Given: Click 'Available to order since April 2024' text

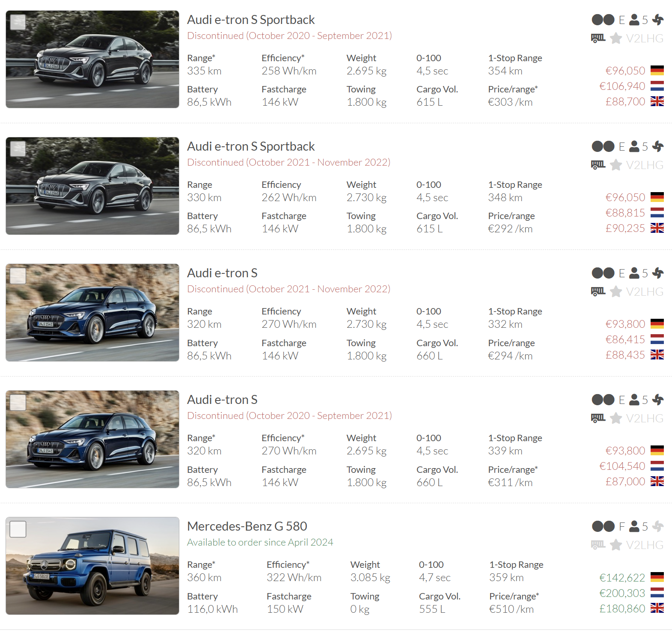Looking at the screenshot, I should pyautogui.click(x=260, y=542).
